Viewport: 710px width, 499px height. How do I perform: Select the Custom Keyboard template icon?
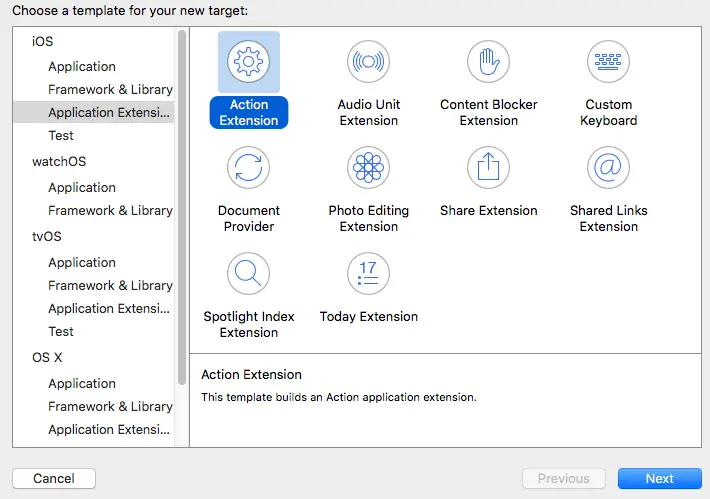pyautogui.click(x=608, y=62)
